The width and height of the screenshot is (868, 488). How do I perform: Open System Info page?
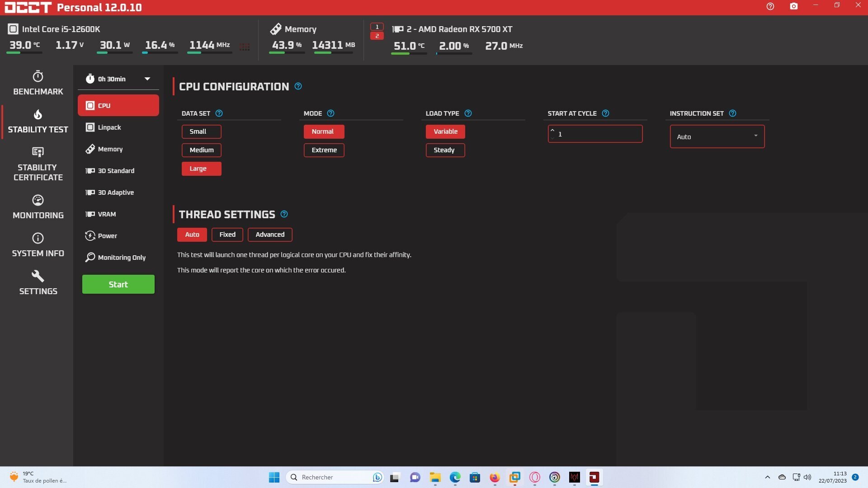click(38, 245)
